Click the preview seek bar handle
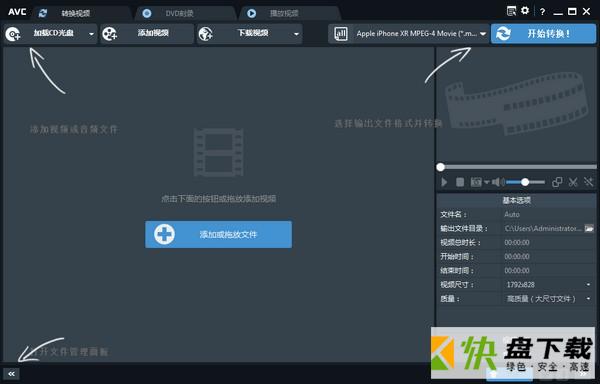This screenshot has width=600, height=384. (440, 167)
